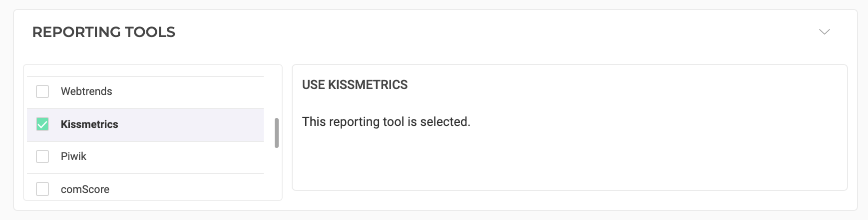Collapse the Reporting Tools section chevron
This screenshot has width=868, height=220.
coord(824,32)
